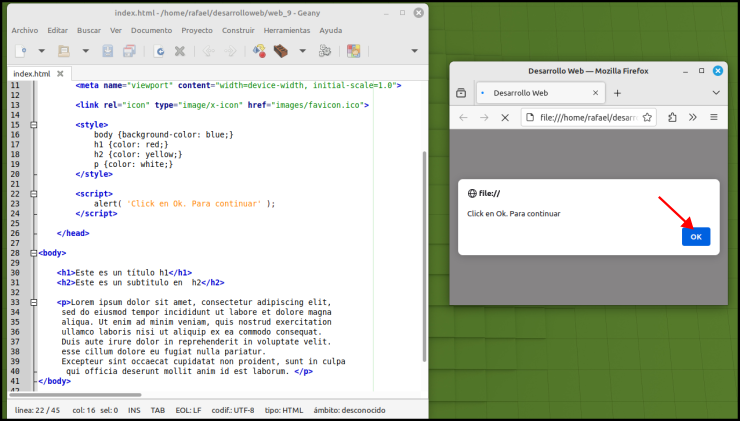
Task: Open the Firefox list all tabs chevron
Action: (x=716, y=93)
